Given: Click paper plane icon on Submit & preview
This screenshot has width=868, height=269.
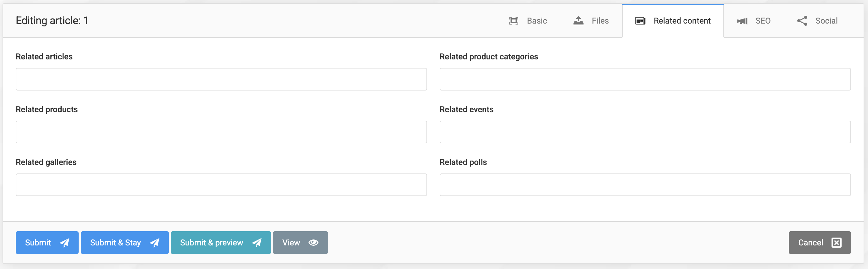Looking at the screenshot, I should click(257, 242).
